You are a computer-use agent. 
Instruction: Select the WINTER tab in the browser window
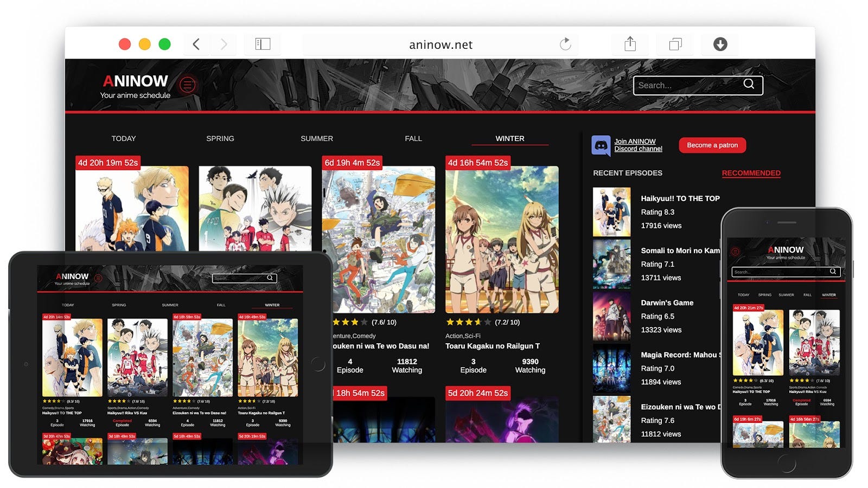pos(510,139)
